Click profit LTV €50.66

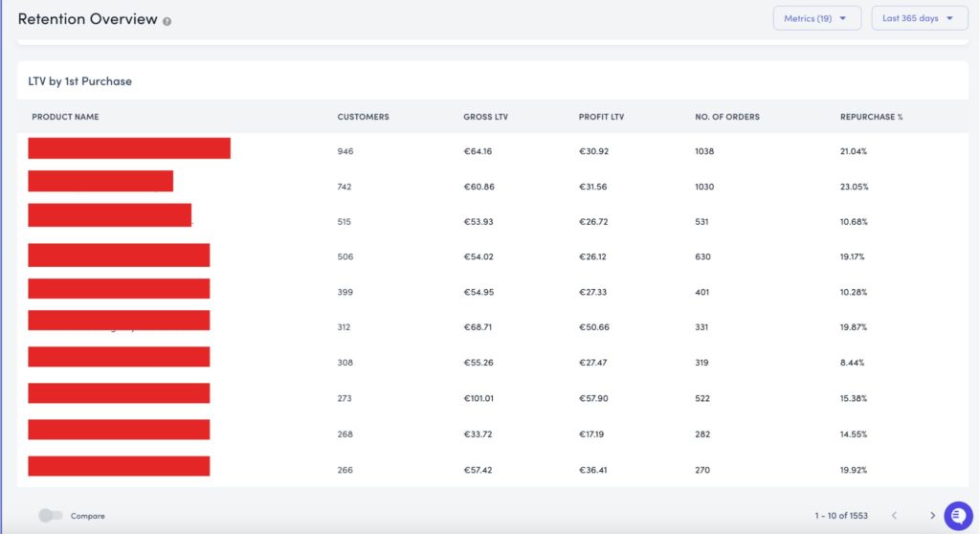[593, 327]
